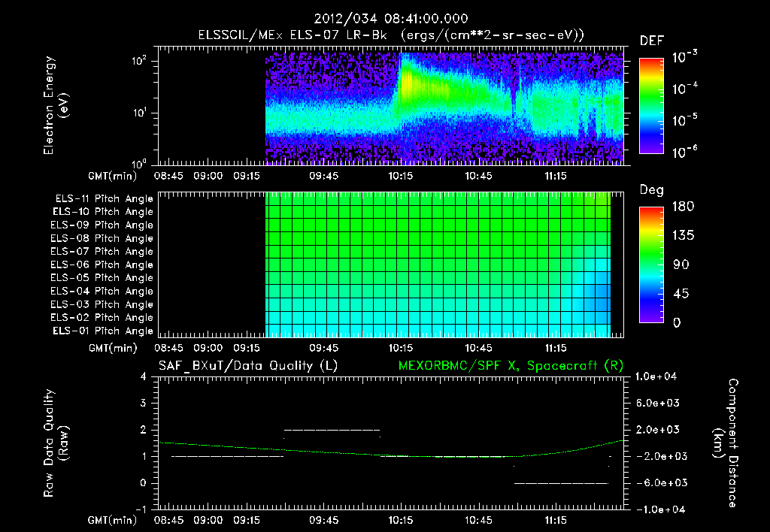This screenshot has width=770, height=532.
Task: Click the 1.0e+04 right axis value
Action: point(656,377)
